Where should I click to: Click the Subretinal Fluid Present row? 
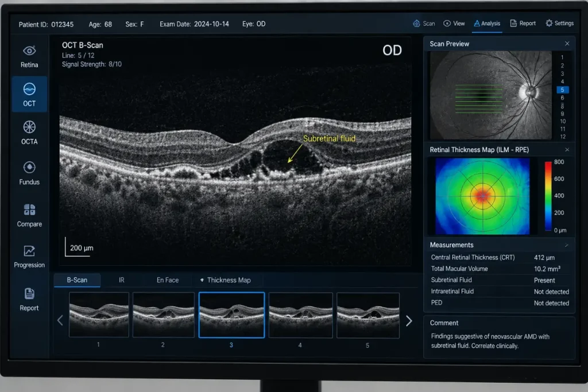[x=500, y=280]
